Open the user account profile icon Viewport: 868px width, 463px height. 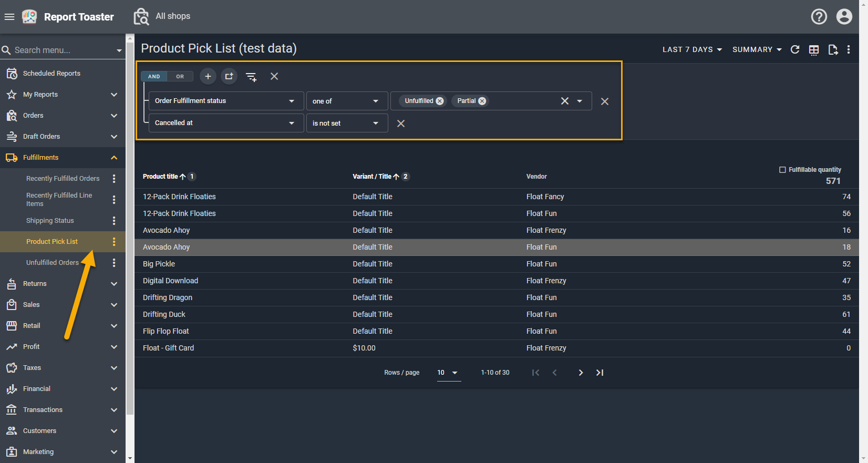pos(844,17)
